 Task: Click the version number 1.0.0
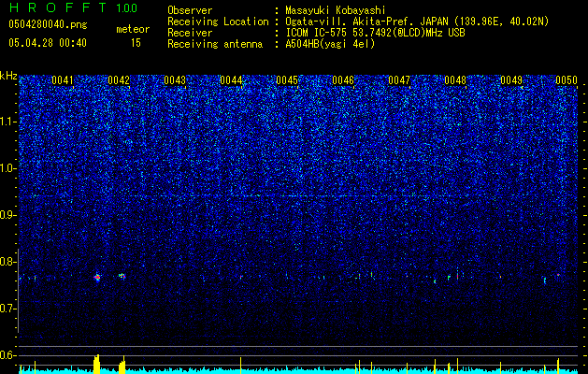pos(127,8)
